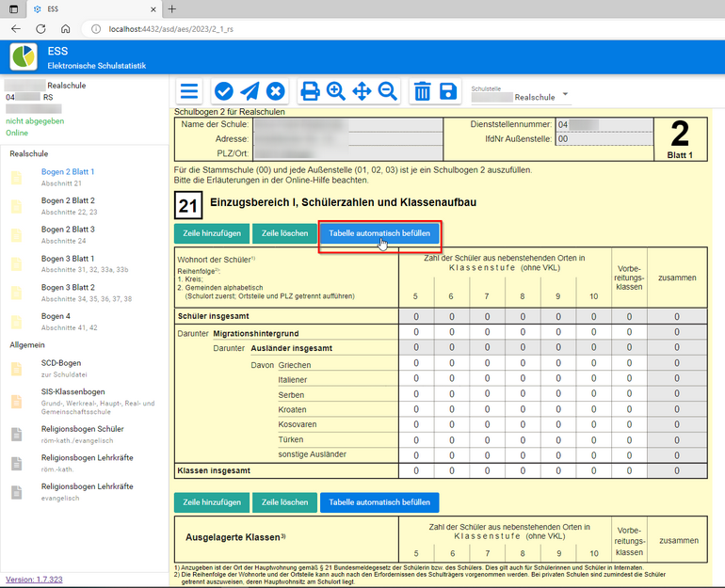Zoom out with the magnifier minus icon
This screenshot has height=588, width=725.
coord(387,91)
